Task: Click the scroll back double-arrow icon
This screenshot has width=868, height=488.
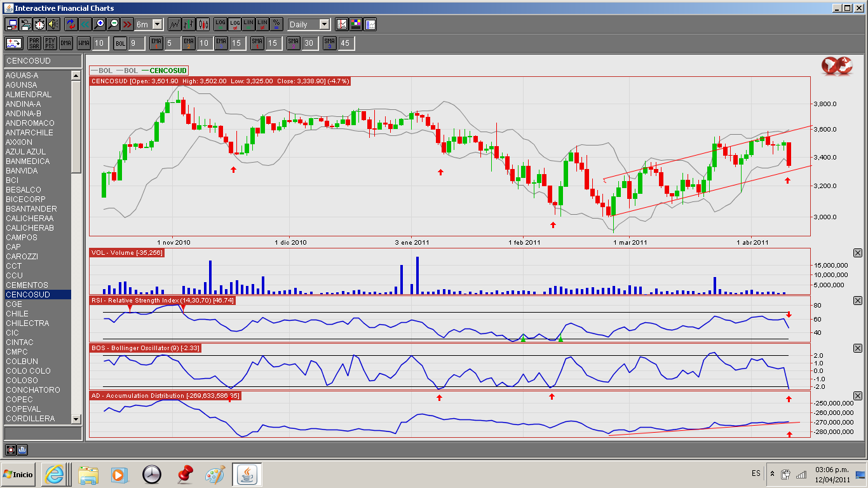Action: [x=85, y=24]
